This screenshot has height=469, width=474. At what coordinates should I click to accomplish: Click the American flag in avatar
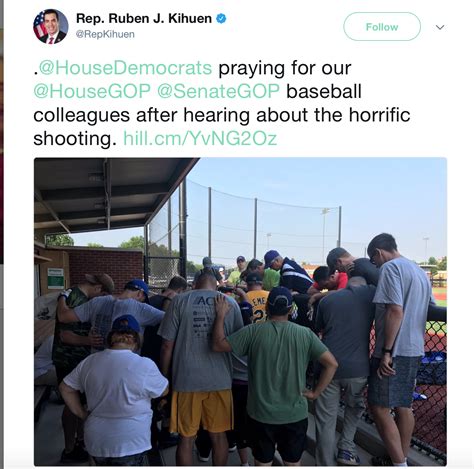tap(39, 25)
